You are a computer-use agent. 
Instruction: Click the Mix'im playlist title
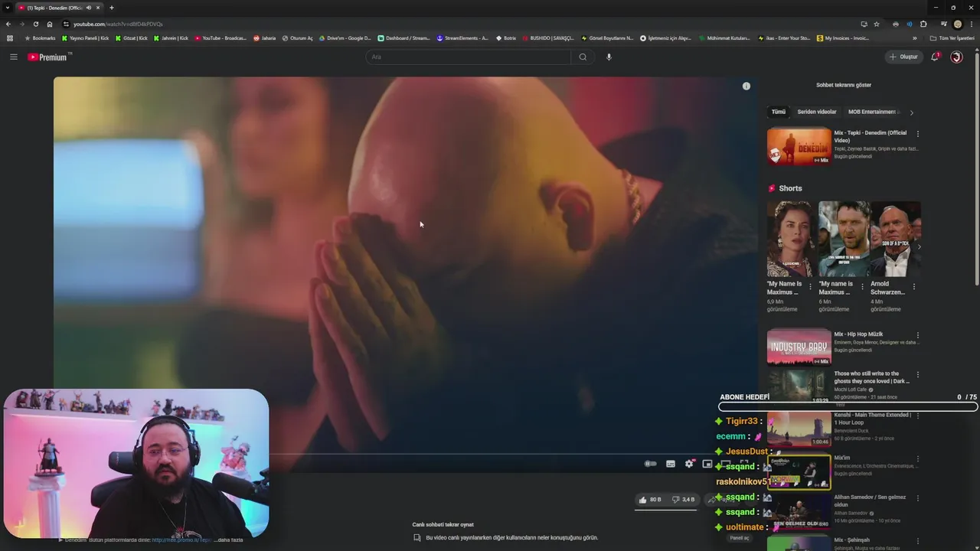(x=842, y=458)
